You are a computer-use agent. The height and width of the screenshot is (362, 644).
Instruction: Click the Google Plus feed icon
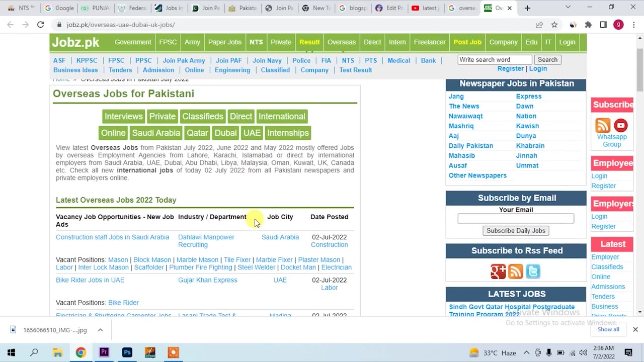[498, 271]
